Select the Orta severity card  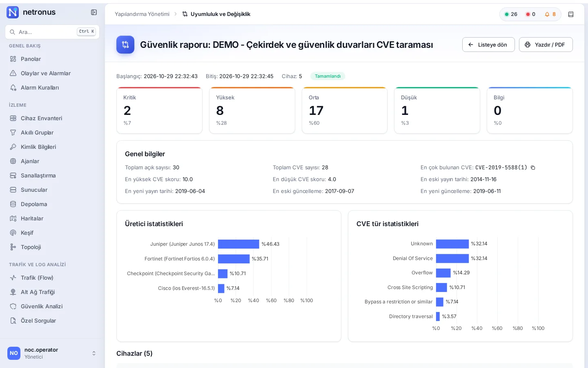click(345, 110)
